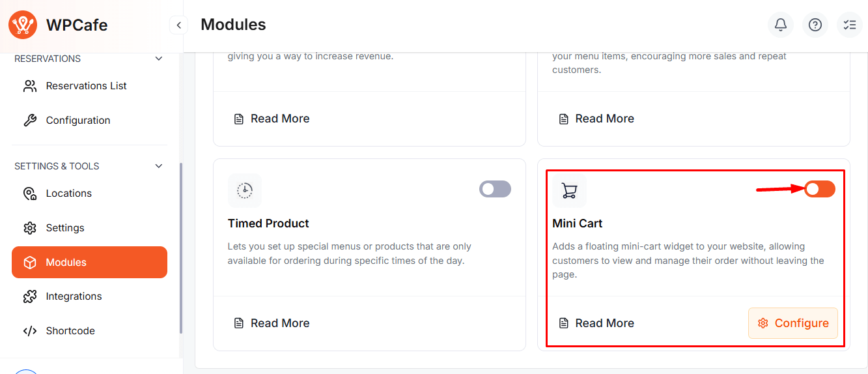Read More about Timed Product

[272, 323]
